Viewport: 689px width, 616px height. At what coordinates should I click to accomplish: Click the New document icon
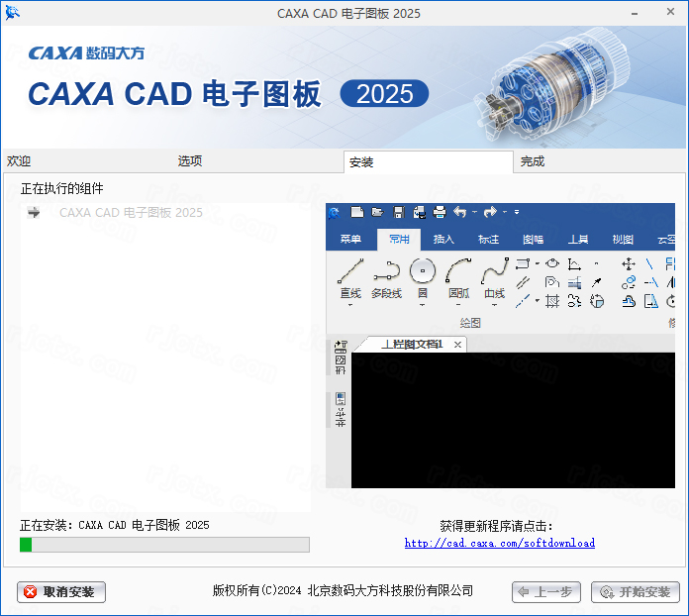click(356, 212)
